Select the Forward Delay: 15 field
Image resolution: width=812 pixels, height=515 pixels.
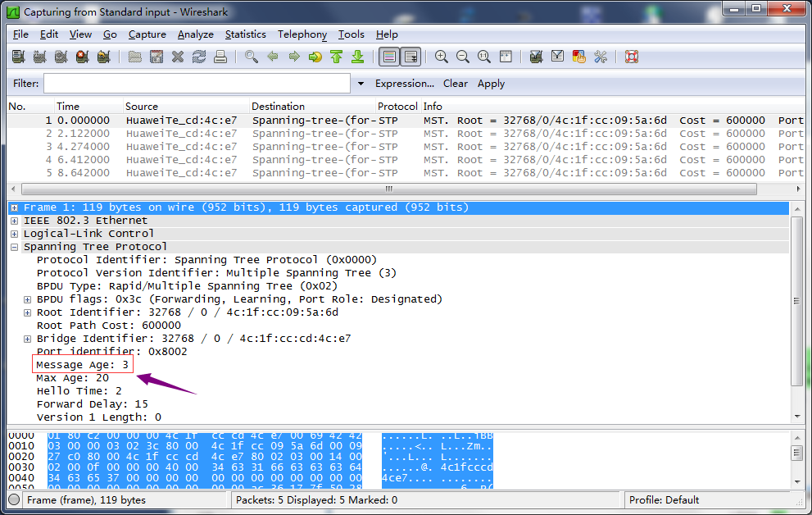[92, 404]
